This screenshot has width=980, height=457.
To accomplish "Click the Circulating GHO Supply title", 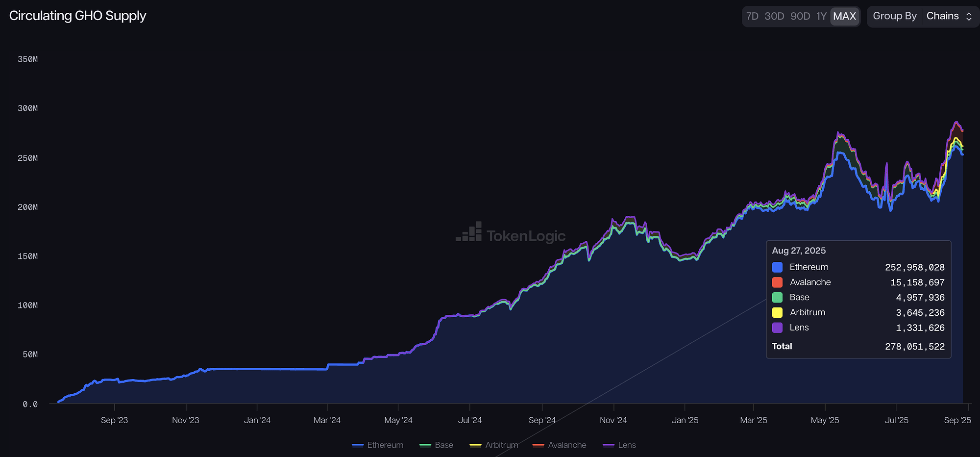I will 77,16.
